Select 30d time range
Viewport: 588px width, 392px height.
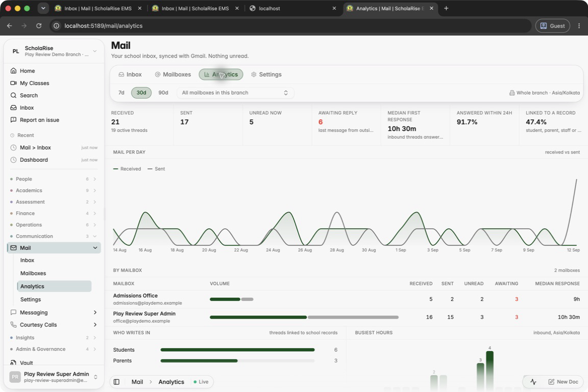point(141,93)
